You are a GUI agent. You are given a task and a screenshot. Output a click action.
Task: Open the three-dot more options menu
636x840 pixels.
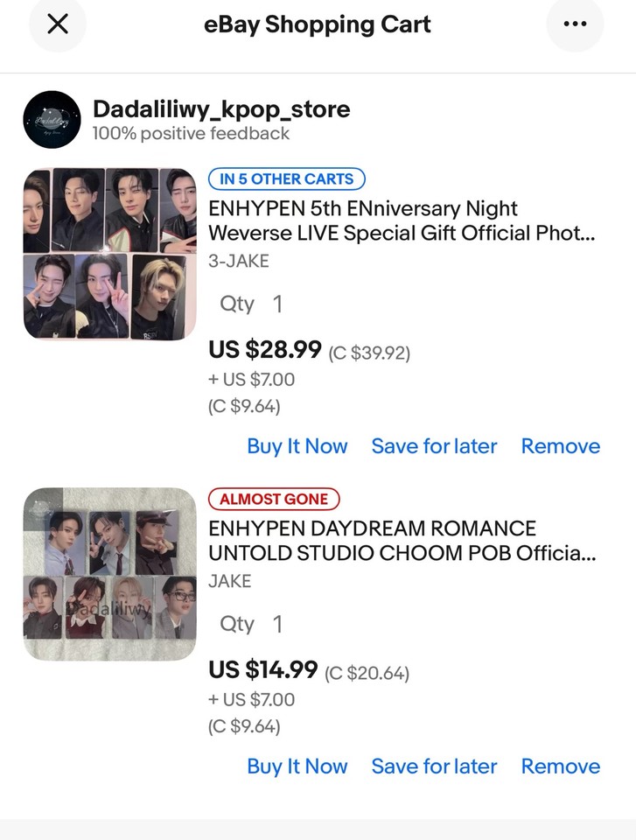tap(575, 24)
